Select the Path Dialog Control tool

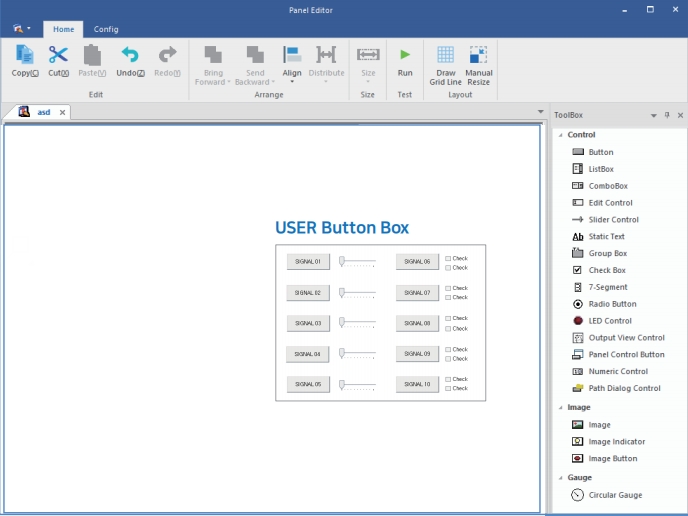(616, 388)
